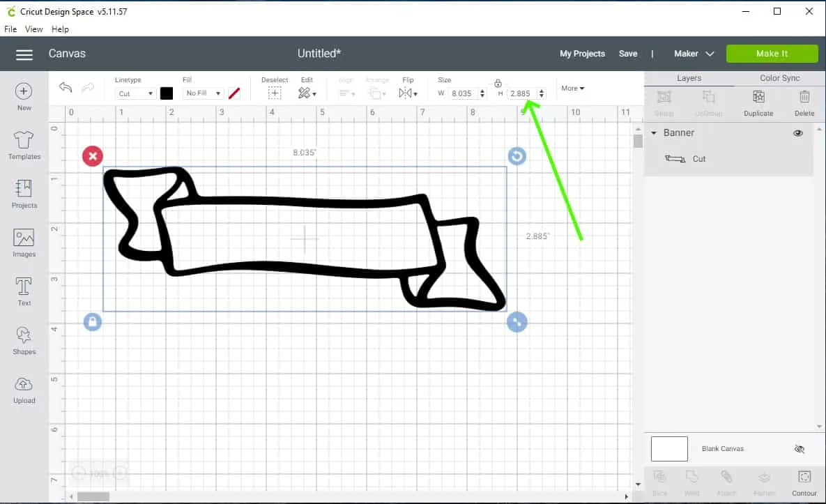
Task: Open the Edit dropdown
Action: (x=307, y=93)
